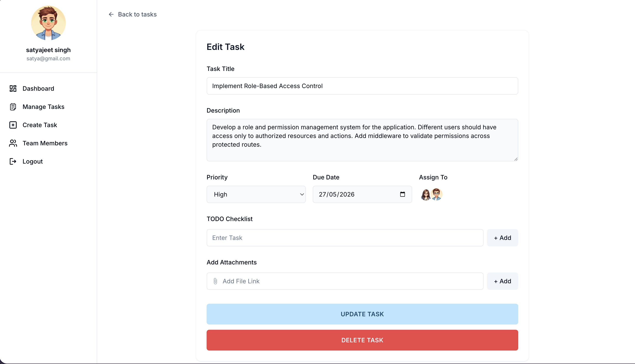Screen dimensions: 635x364
Task: Click the Edit Task heading
Action: click(x=225, y=47)
